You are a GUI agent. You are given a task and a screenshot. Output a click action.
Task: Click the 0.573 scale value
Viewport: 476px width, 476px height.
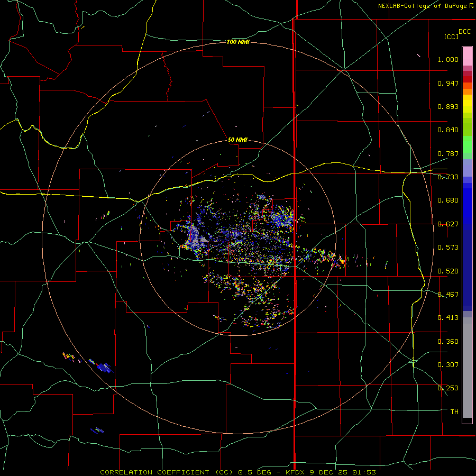[448, 248]
